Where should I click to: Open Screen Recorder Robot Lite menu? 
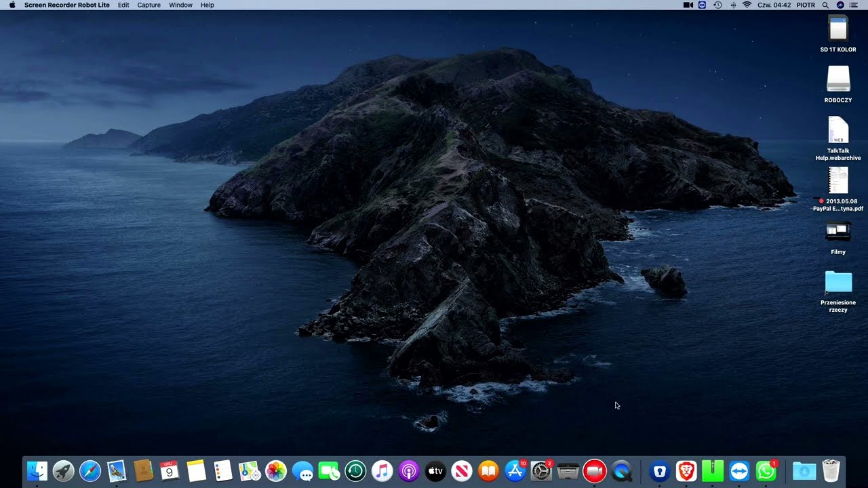click(67, 5)
